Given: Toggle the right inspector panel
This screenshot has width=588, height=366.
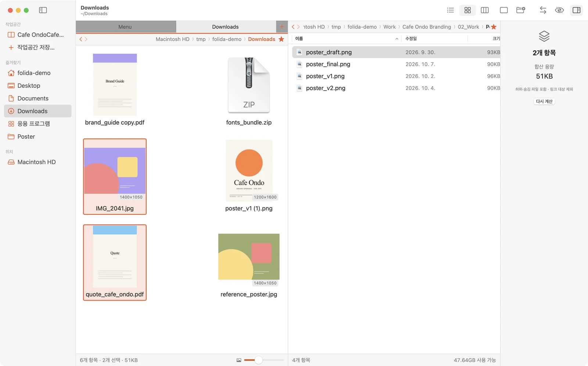Looking at the screenshot, I should tap(577, 10).
